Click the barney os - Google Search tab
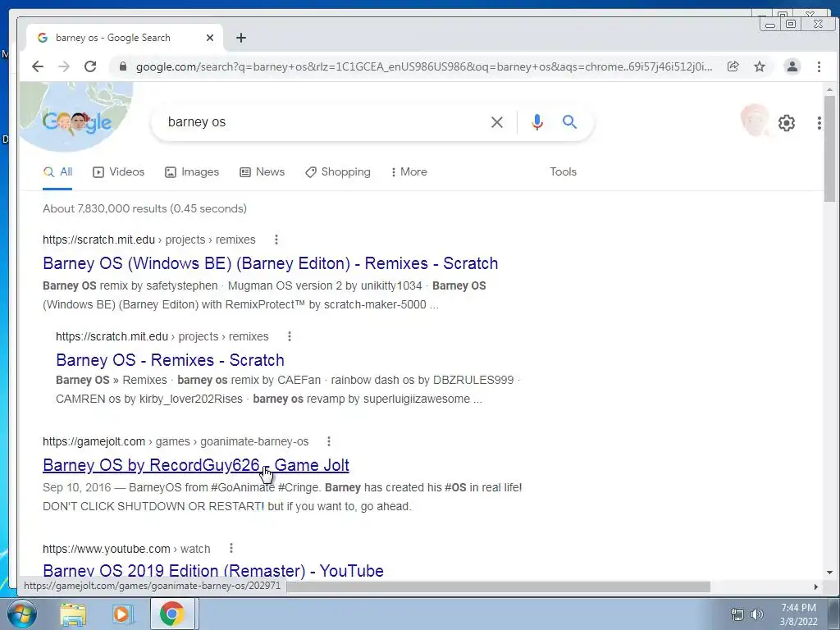Image resolution: width=840 pixels, height=630 pixels. click(125, 38)
